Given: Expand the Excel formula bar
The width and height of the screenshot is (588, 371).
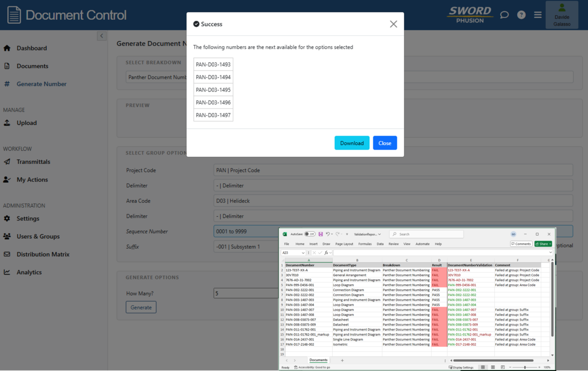Looking at the screenshot, I should pyautogui.click(x=550, y=253).
